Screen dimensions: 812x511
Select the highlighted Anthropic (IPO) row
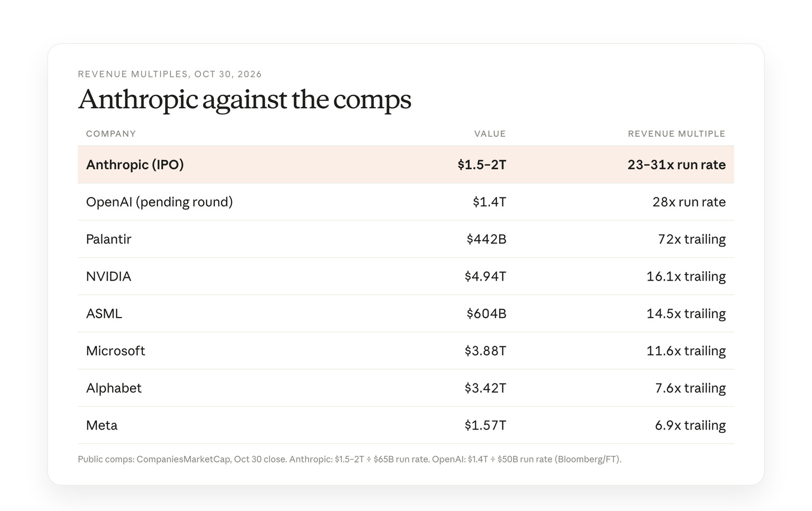[405, 165]
